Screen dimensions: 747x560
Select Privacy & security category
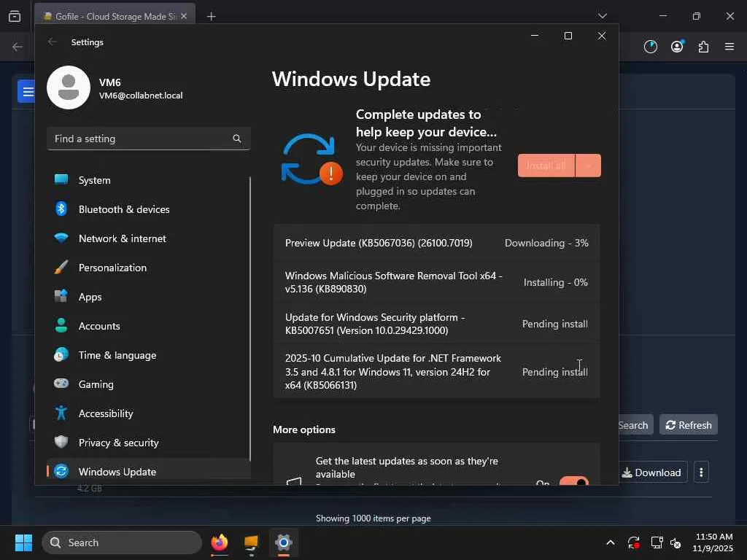coord(149,443)
